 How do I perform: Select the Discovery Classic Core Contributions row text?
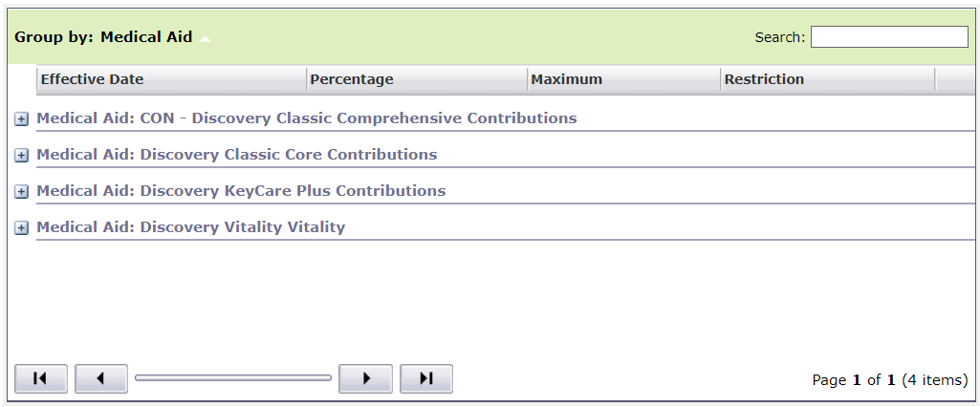pos(236,155)
